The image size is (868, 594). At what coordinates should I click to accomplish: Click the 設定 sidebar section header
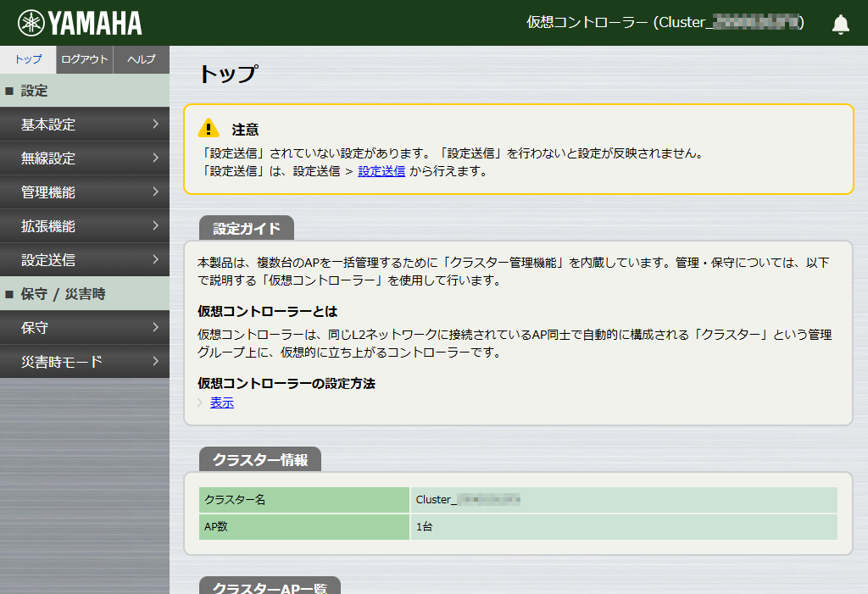[85, 91]
